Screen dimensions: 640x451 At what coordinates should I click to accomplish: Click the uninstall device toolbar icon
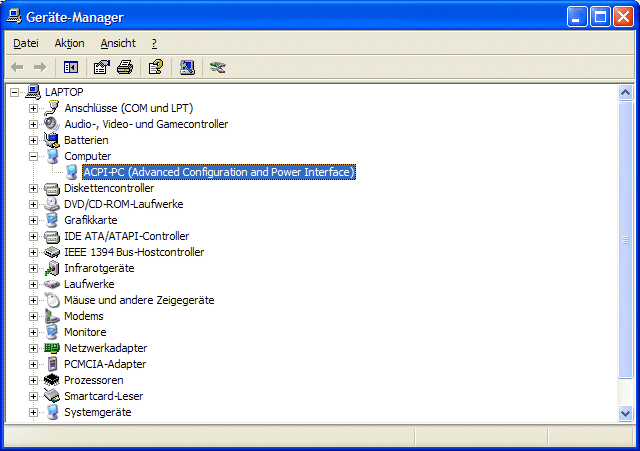(218, 67)
